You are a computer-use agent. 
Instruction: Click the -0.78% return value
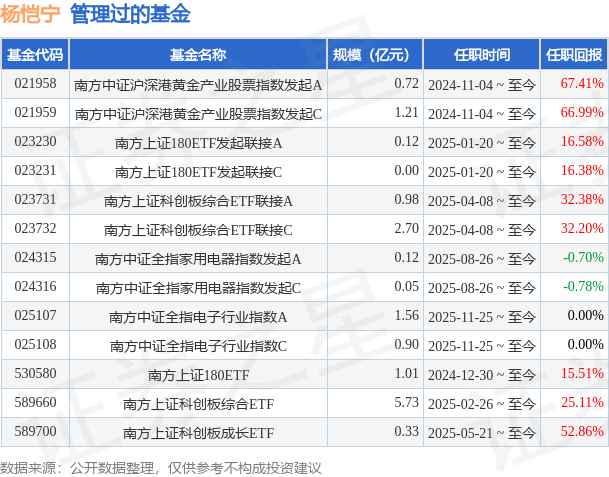pos(583,287)
